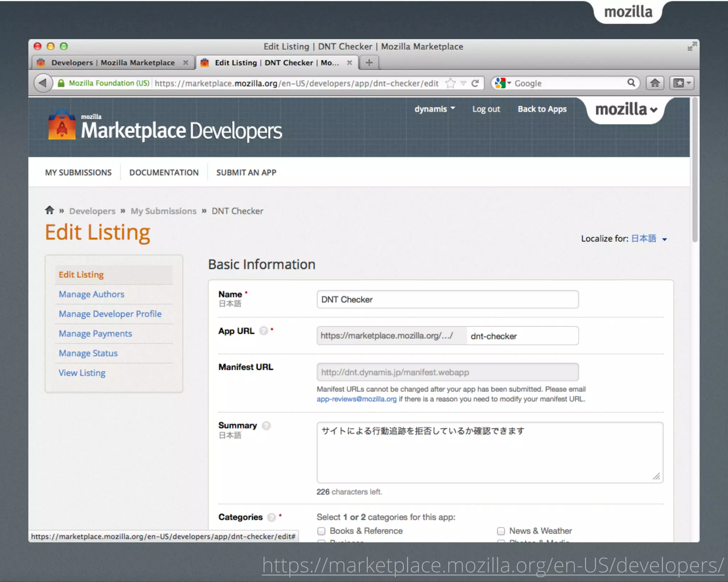Toggle fullscreen with the window expand icon
This screenshot has width=728, height=582.
click(692, 46)
